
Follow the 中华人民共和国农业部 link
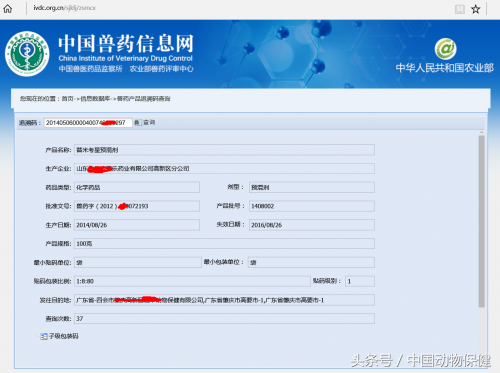pyautogui.click(x=444, y=68)
